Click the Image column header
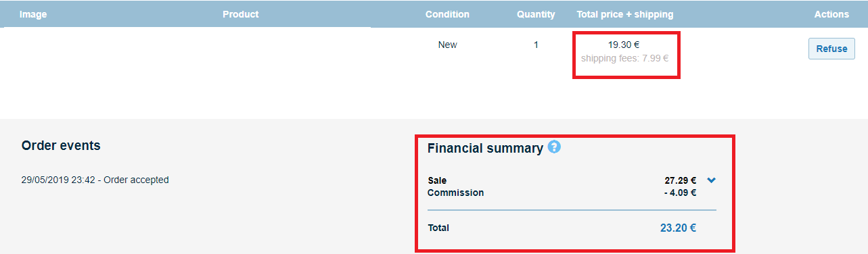 point(32,14)
